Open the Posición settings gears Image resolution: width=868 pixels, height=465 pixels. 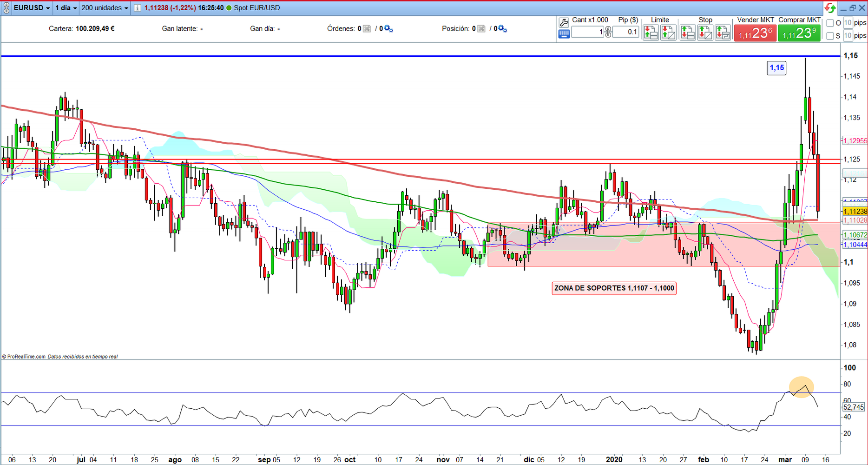tap(502, 29)
